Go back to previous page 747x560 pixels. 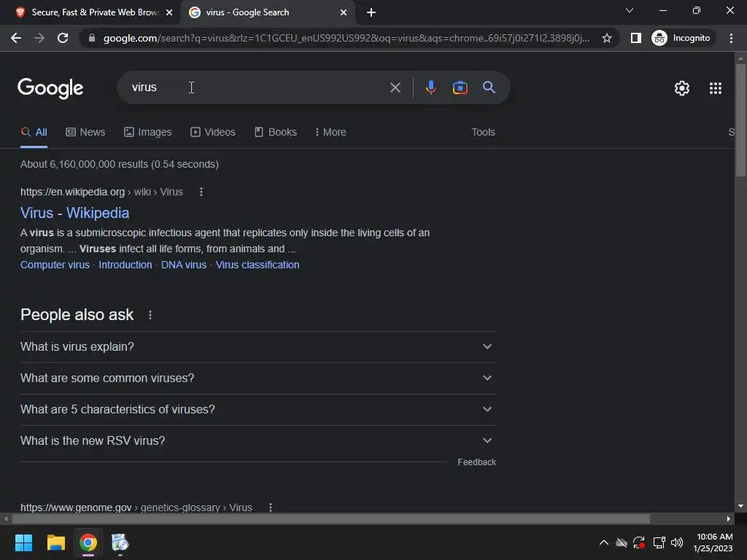point(16,38)
